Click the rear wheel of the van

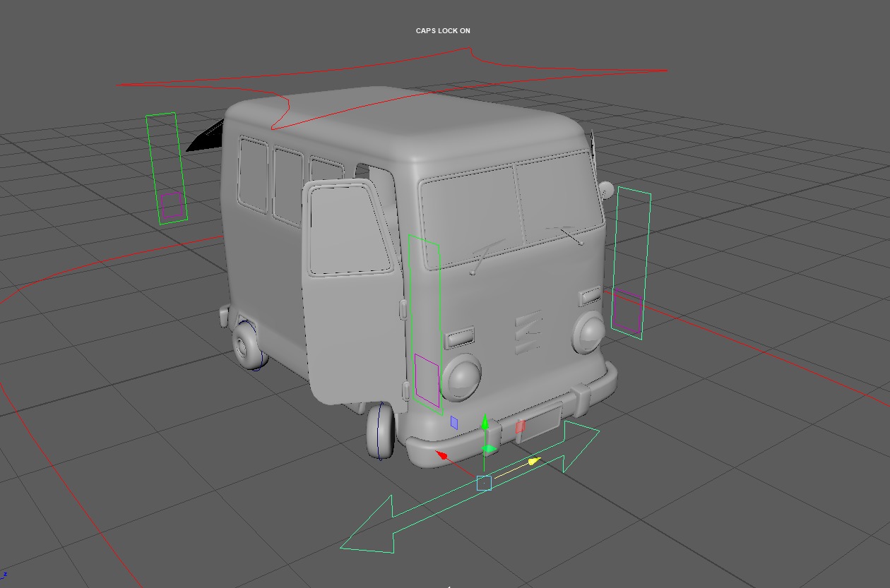tap(249, 345)
